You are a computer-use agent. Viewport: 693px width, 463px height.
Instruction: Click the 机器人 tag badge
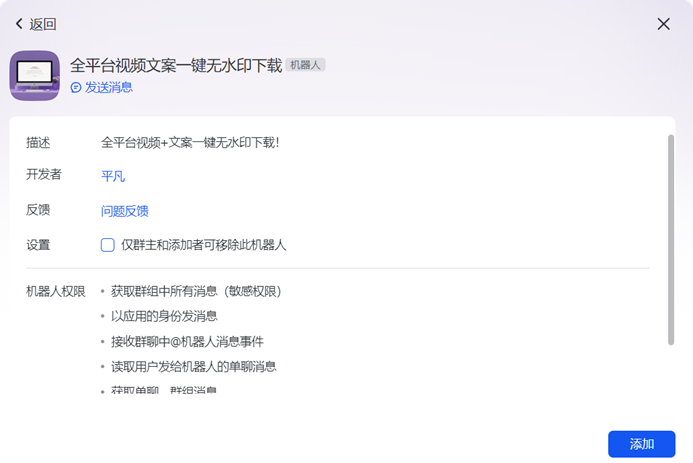pyautogui.click(x=305, y=65)
